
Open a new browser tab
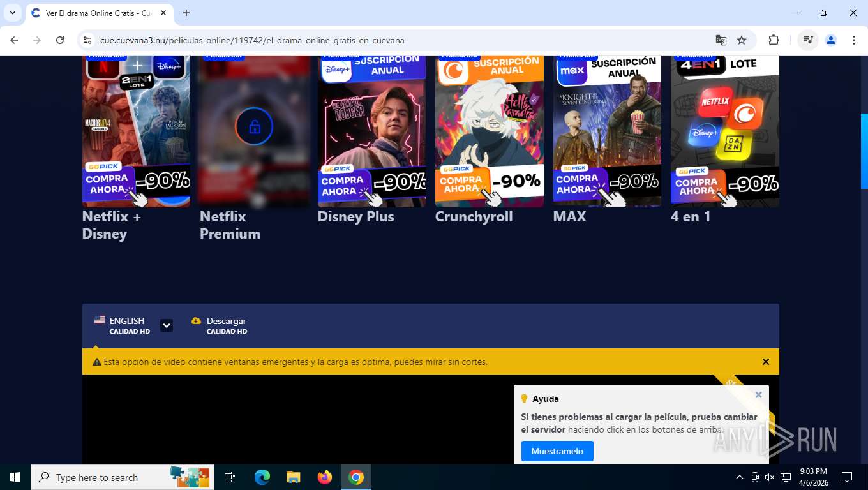(186, 13)
